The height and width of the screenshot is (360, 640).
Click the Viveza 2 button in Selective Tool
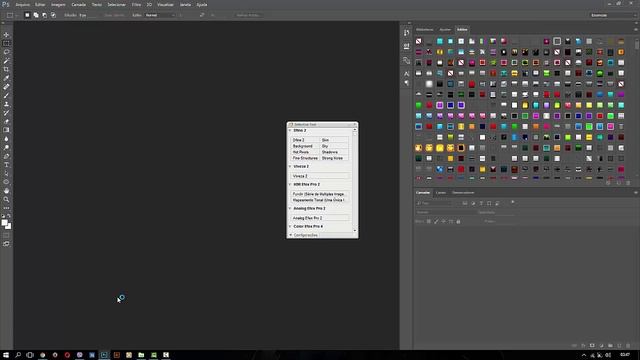(x=320, y=176)
